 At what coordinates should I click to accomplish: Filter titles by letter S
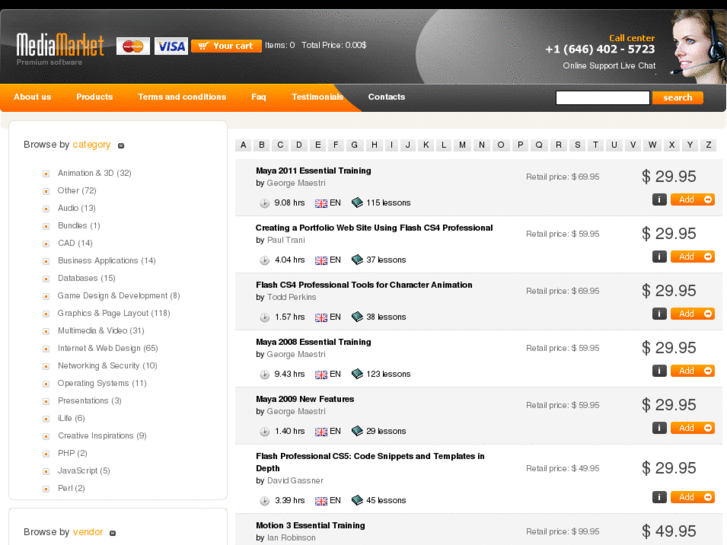(x=577, y=145)
